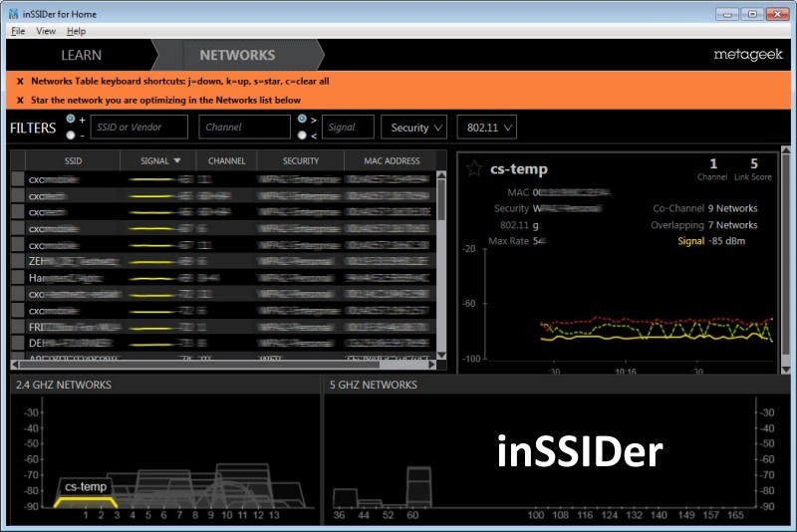
Task: Click the Channel filter field
Action: pos(244,128)
